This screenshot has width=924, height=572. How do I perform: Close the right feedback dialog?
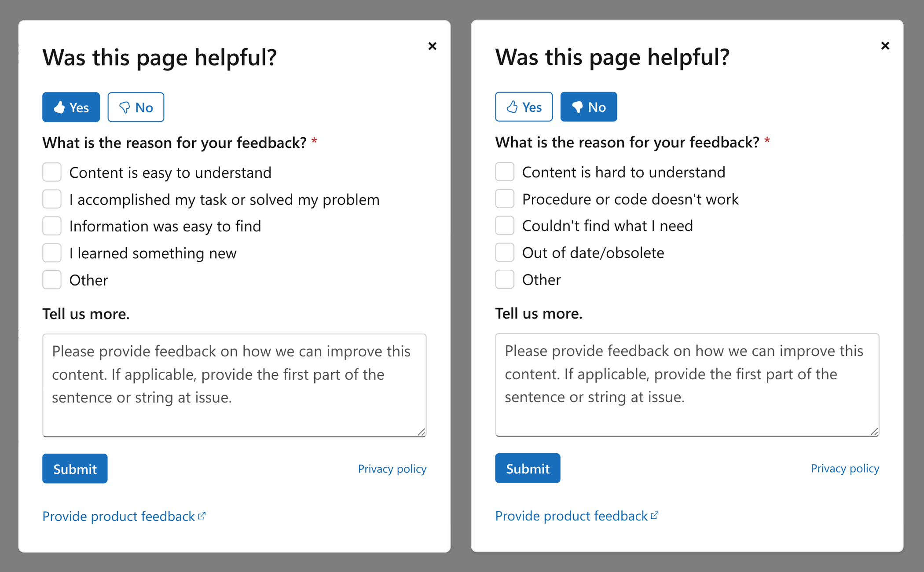885,46
